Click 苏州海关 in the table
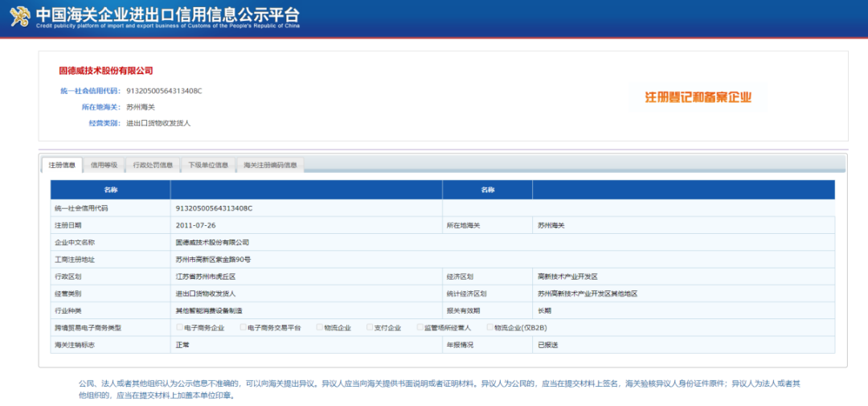The image size is (868, 406). click(x=551, y=225)
